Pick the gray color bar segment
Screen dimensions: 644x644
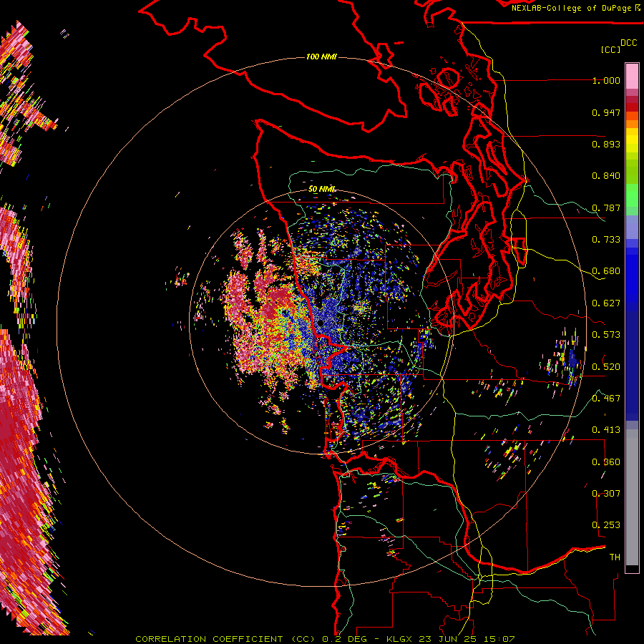(x=632, y=497)
